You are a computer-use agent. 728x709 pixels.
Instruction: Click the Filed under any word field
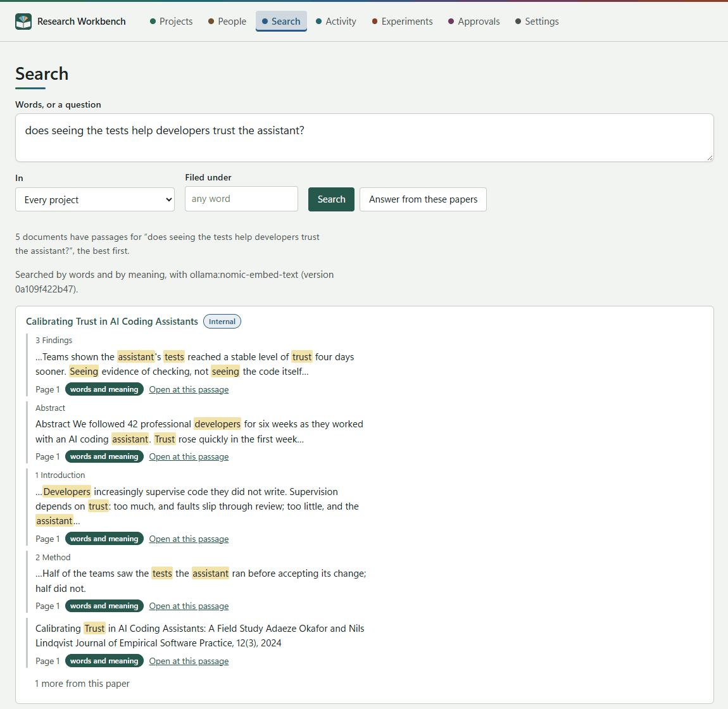pyautogui.click(x=241, y=199)
